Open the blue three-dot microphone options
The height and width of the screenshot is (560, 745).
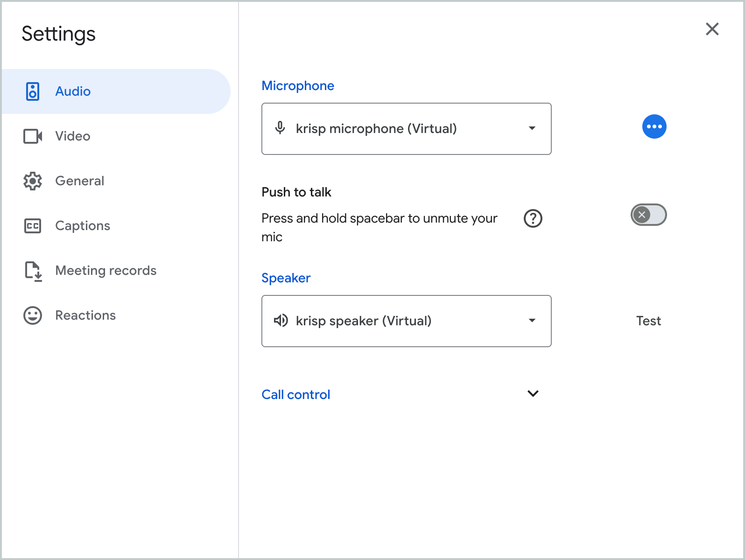[654, 126]
